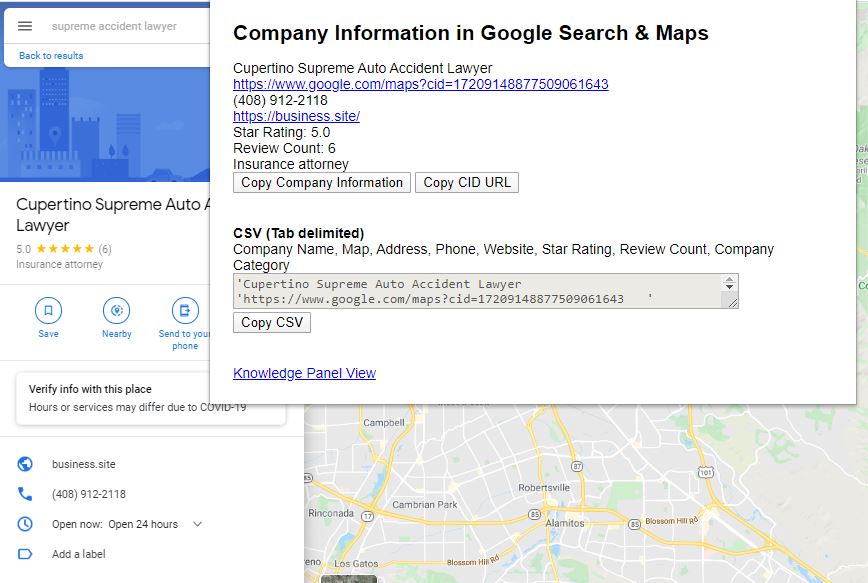Click the CSV textarea scroll down arrow
The width and height of the screenshot is (868, 583).
click(730, 287)
